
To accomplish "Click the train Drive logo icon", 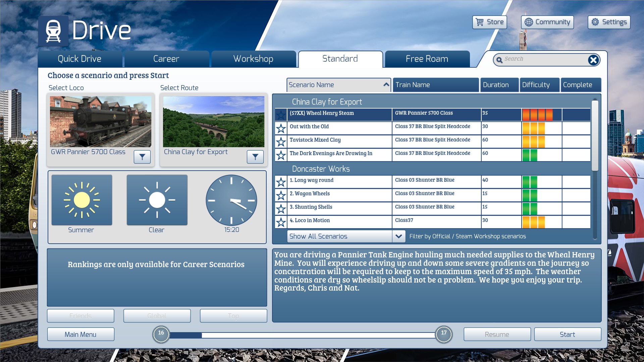I will click(x=53, y=31).
